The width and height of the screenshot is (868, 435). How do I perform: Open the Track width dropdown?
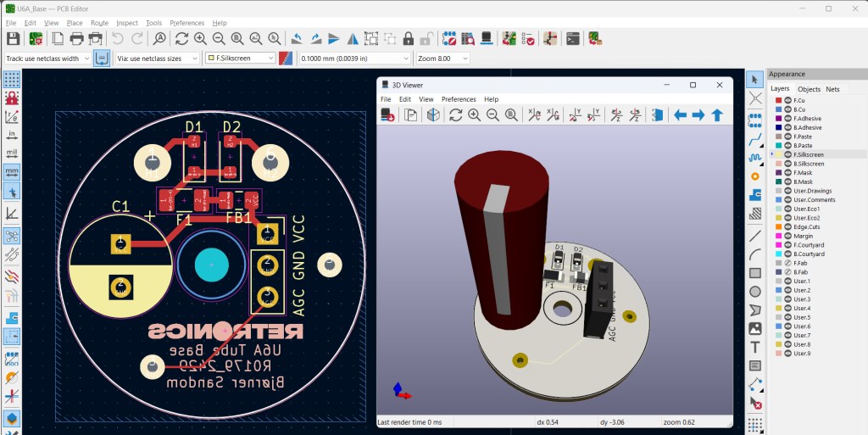47,59
